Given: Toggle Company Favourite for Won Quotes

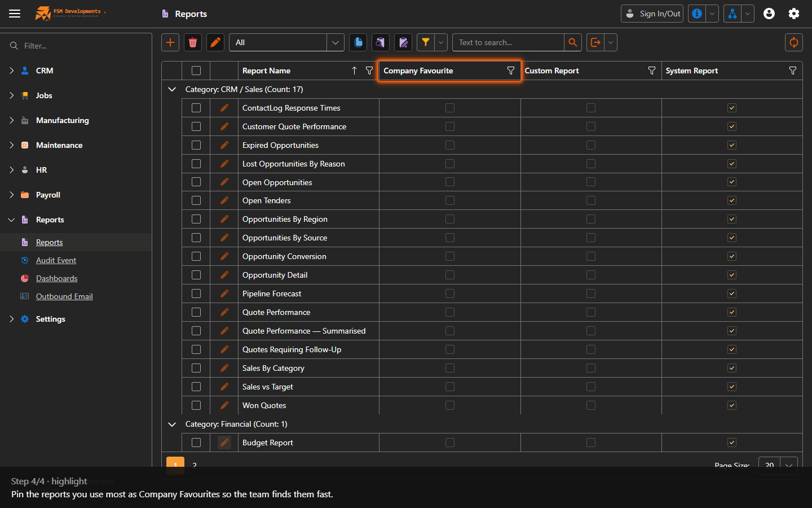Looking at the screenshot, I should pyautogui.click(x=450, y=405).
